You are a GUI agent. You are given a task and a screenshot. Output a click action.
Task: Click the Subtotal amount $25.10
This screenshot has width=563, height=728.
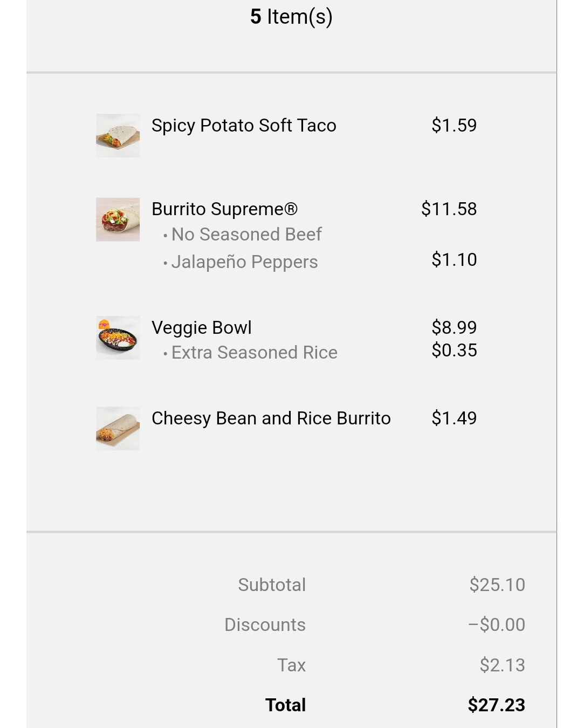pyautogui.click(x=497, y=585)
